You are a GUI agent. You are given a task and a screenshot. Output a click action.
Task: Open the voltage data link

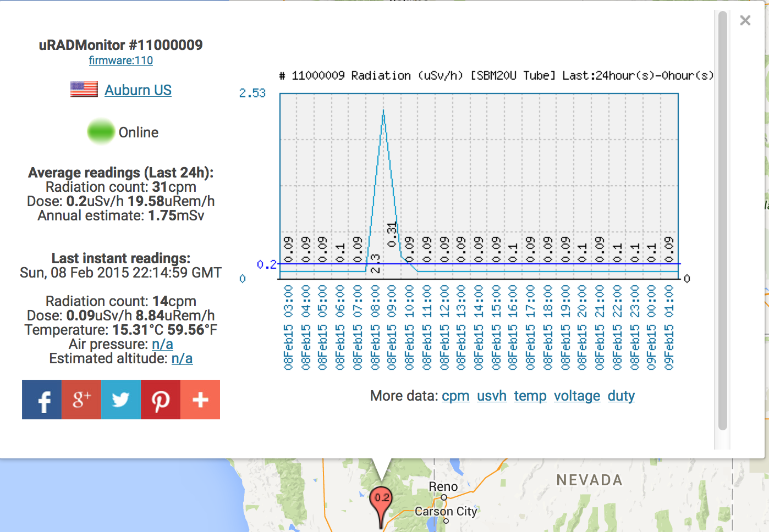(x=577, y=396)
